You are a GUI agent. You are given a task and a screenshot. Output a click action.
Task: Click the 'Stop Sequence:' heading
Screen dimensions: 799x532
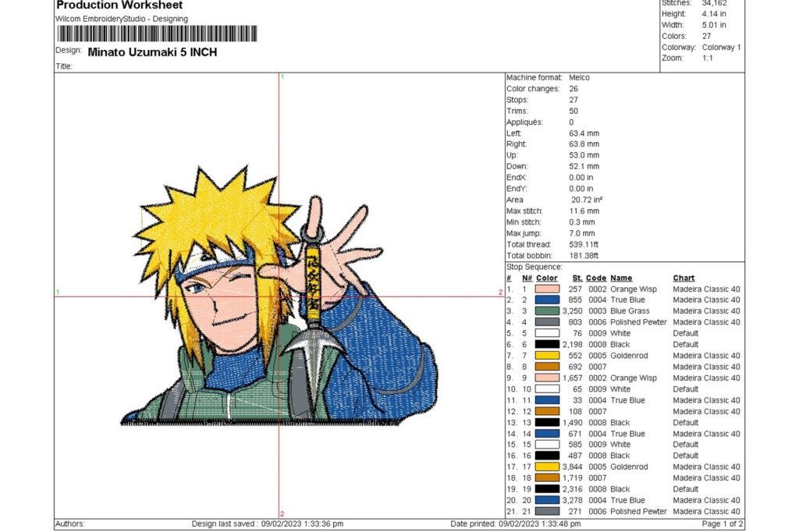(534, 267)
